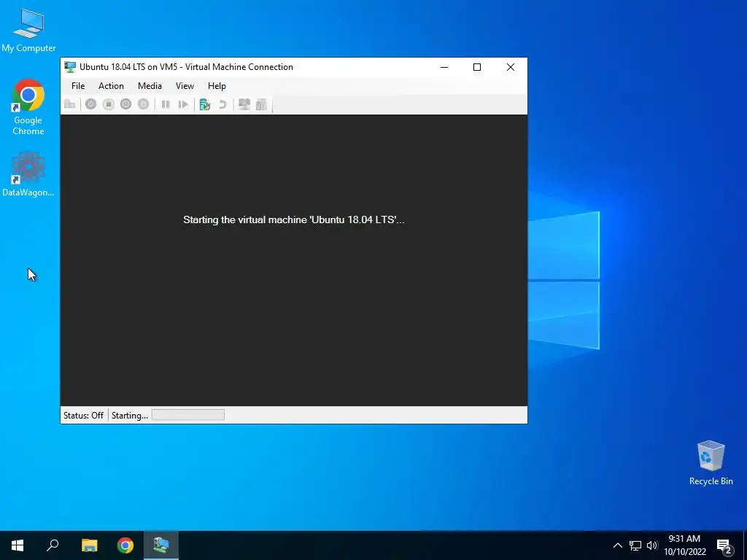Open the File menu
This screenshot has width=747, height=560.
[x=78, y=86]
